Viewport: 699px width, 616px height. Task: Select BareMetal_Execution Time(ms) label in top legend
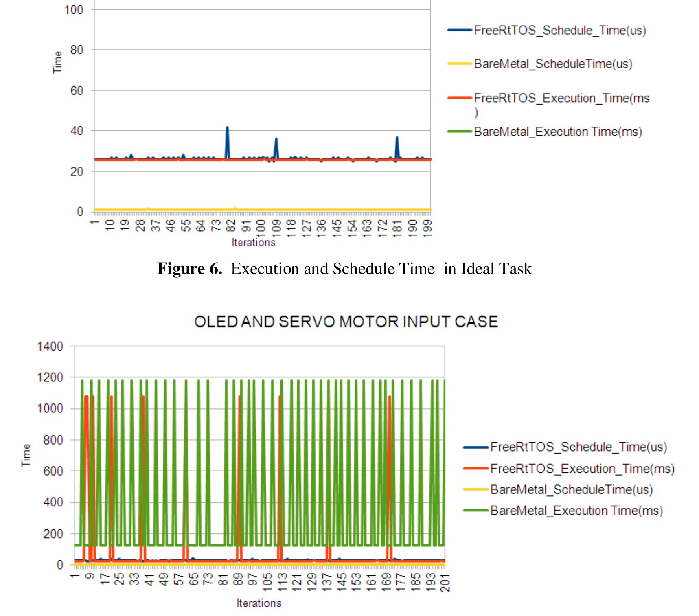pos(558,132)
